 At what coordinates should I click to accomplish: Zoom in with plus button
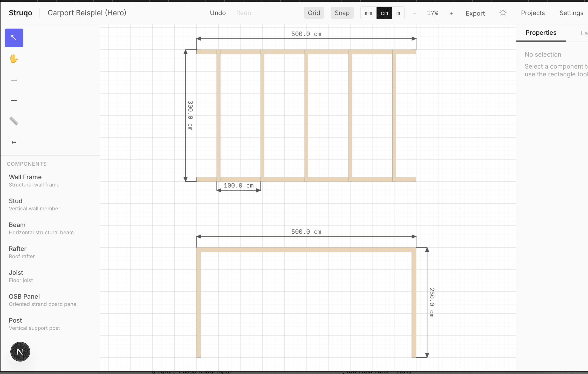click(x=451, y=13)
